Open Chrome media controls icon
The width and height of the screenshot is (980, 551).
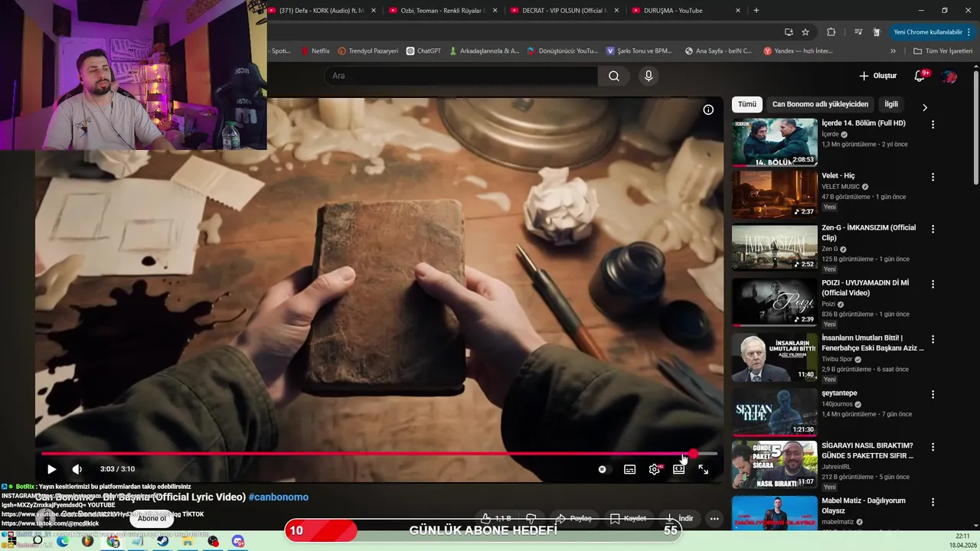click(x=858, y=32)
